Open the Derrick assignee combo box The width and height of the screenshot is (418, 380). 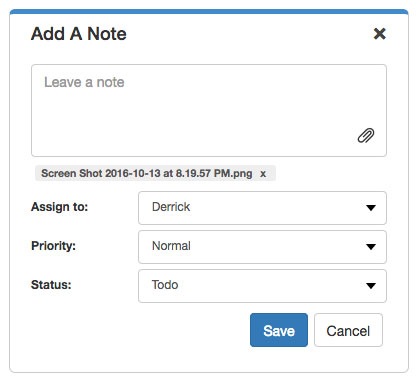(262, 208)
